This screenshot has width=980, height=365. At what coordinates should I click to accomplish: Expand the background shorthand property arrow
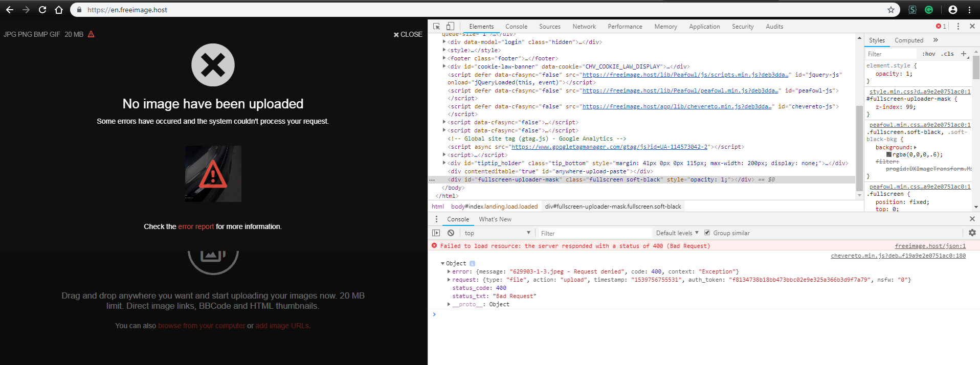pyautogui.click(x=915, y=147)
